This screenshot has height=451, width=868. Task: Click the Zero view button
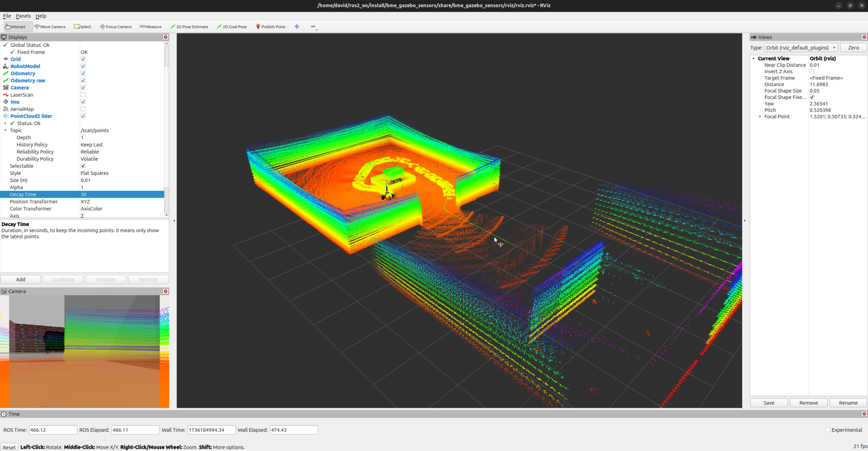[853, 47]
